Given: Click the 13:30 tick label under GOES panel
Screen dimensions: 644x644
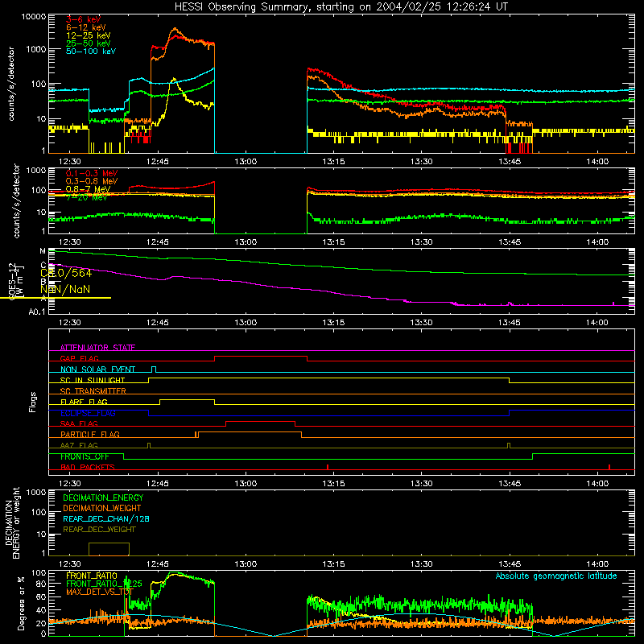Looking at the screenshot, I should click(421, 323).
